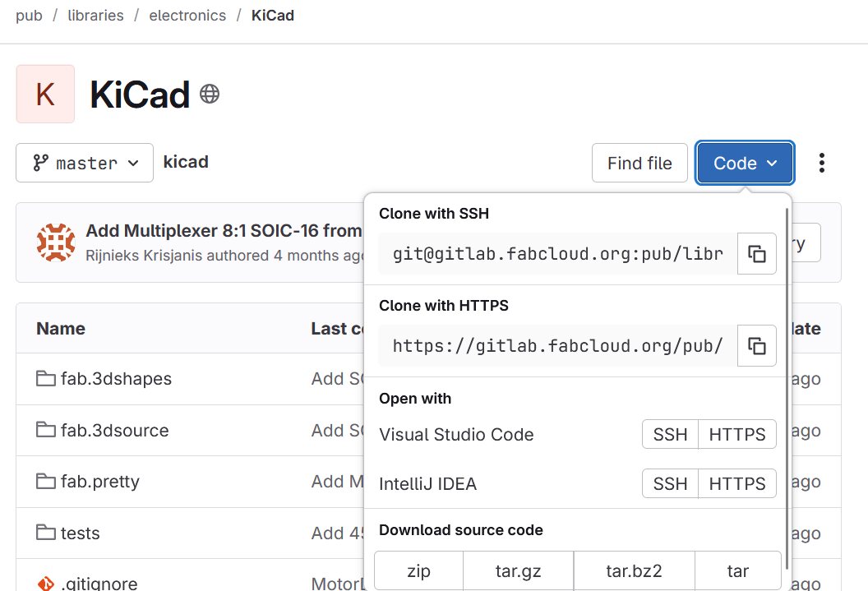Collapse the Code dropdown
This screenshot has width=868, height=591.
click(x=744, y=162)
